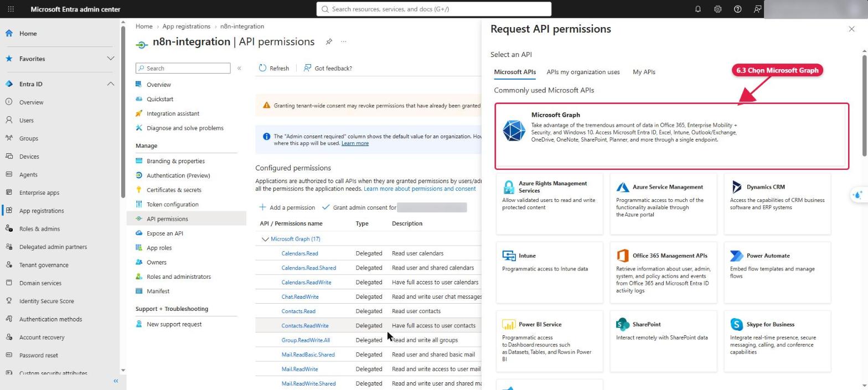Switch to the My APIs tab
This screenshot has height=390, width=868.
pyautogui.click(x=644, y=72)
